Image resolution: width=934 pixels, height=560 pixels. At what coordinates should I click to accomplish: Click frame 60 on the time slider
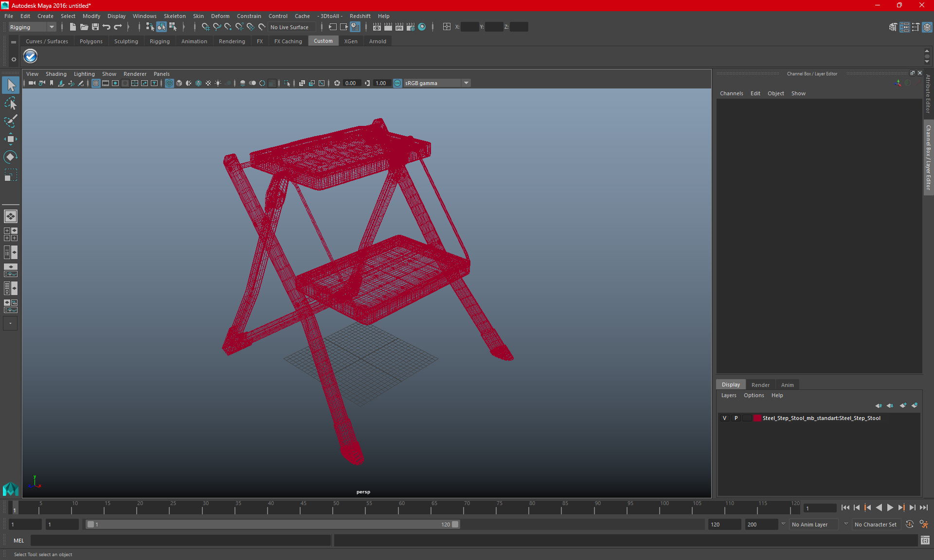(401, 507)
